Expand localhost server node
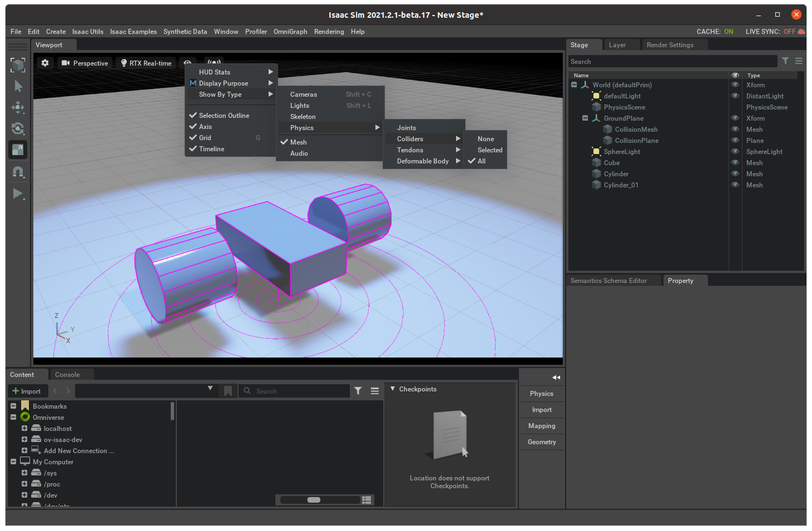The width and height of the screenshot is (812, 531). click(x=24, y=428)
